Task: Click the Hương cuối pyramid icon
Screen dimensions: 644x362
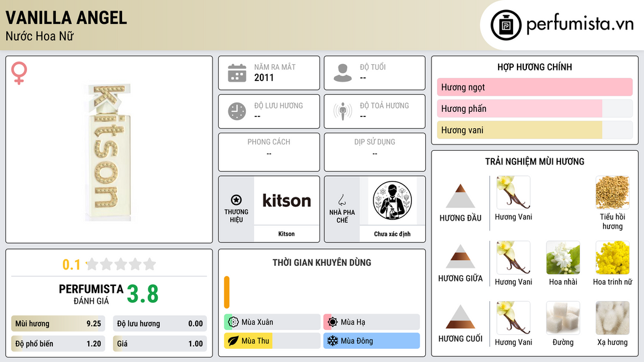Action: pyautogui.click(x=460, y=317)
